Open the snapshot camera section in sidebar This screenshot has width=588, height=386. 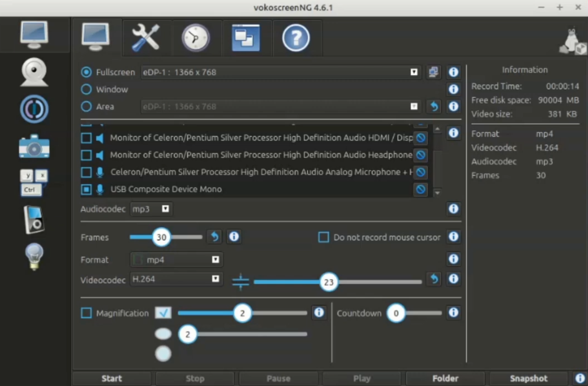coord(34,146)
